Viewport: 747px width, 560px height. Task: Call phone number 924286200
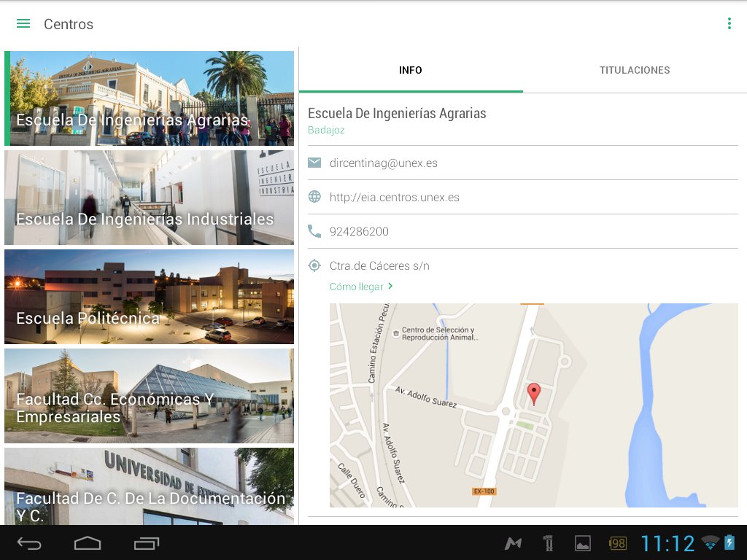point(359,231)
